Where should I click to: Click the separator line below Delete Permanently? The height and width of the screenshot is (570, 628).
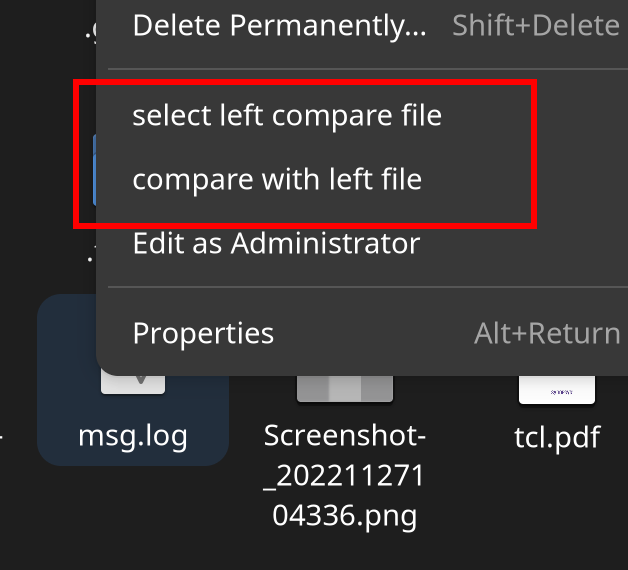pos(368,69)
